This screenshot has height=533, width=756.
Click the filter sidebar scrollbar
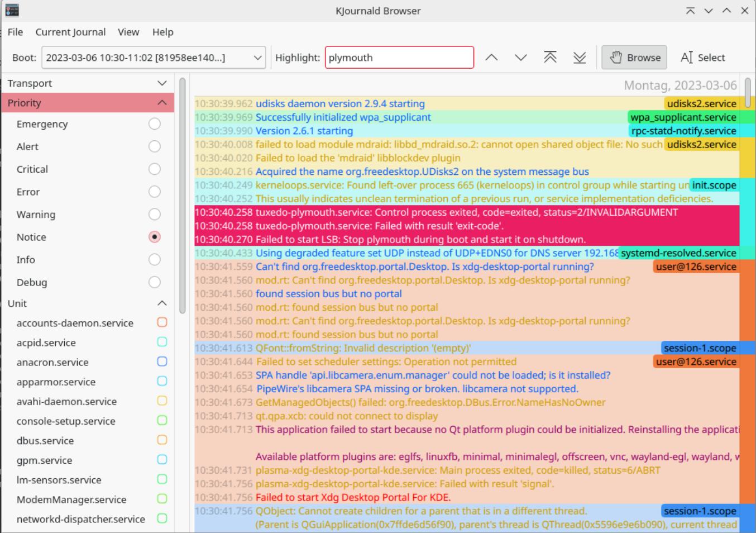click(x=182, y=196)
